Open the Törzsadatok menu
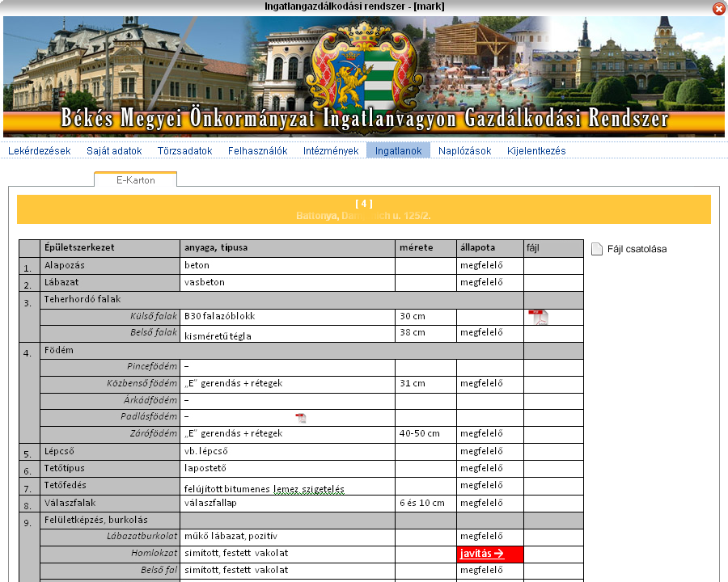This screenshot has height=582, width=728. click(184, 151)
